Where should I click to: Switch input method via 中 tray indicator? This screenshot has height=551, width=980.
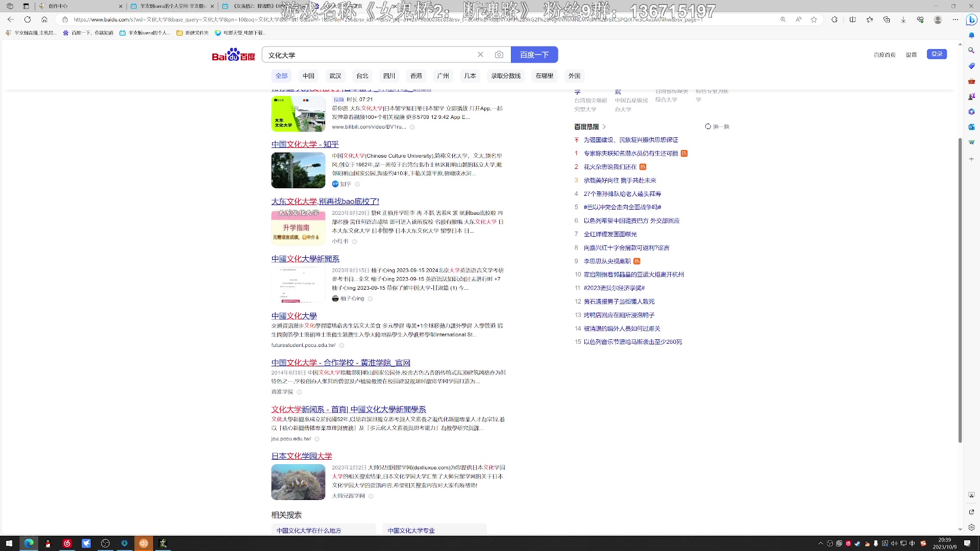[x=912, y=544]
